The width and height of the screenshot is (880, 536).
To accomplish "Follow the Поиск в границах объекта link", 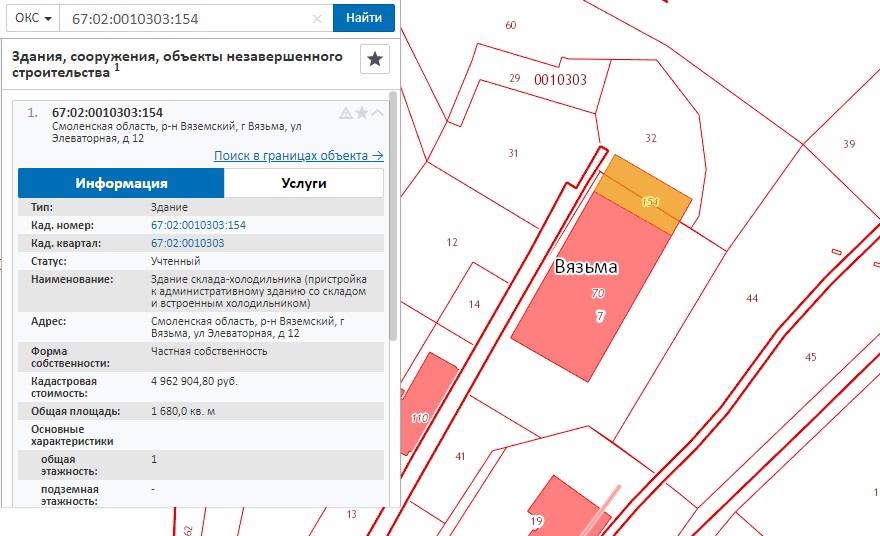I will 298,156.
